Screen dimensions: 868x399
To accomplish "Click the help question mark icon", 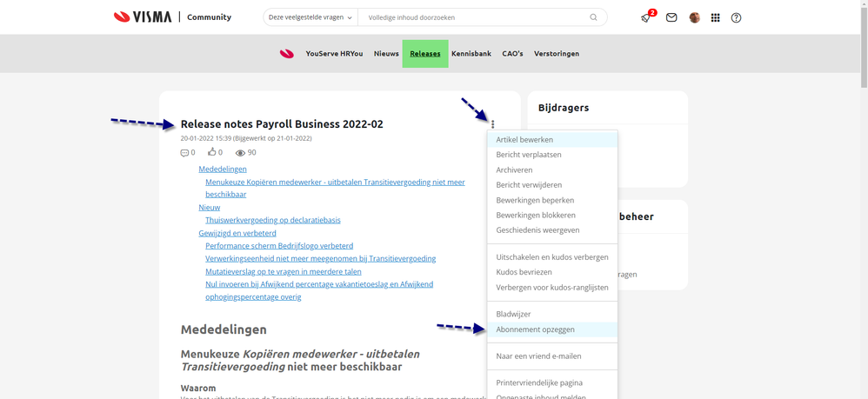I will (x=736, y=17).
